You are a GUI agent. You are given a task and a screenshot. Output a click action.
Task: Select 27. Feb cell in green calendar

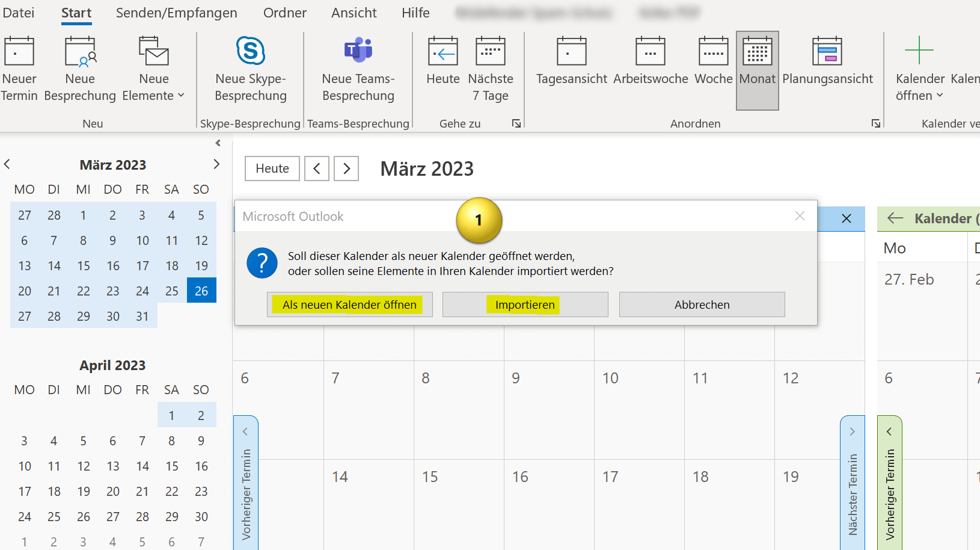pyautogui.click(x=922, y=311)
